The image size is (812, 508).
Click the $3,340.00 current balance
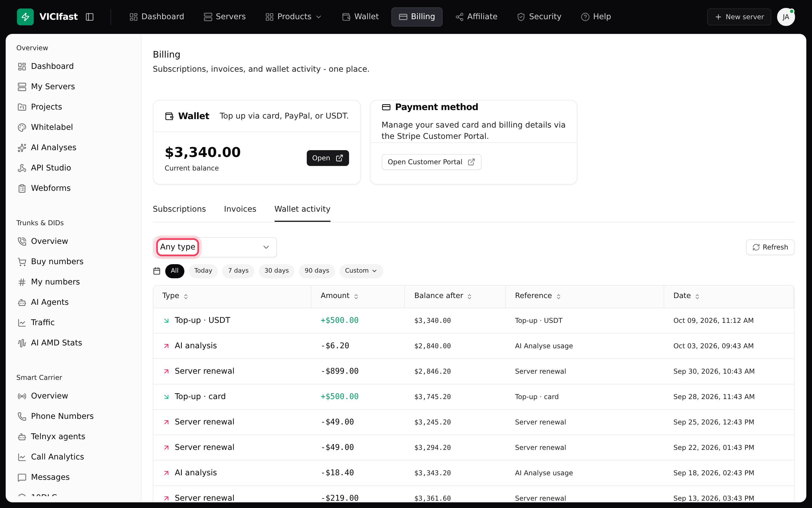pyautogui.click(x=203, y=152)
